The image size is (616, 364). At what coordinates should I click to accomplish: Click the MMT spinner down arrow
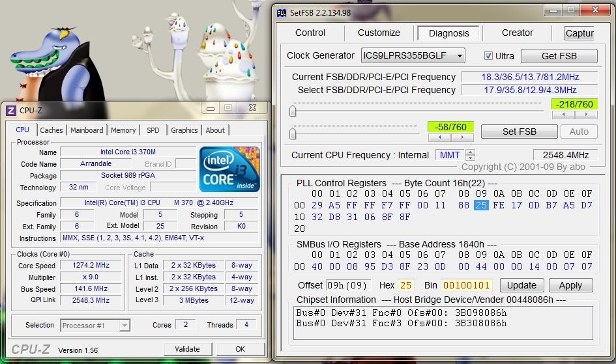click(471, 158)
